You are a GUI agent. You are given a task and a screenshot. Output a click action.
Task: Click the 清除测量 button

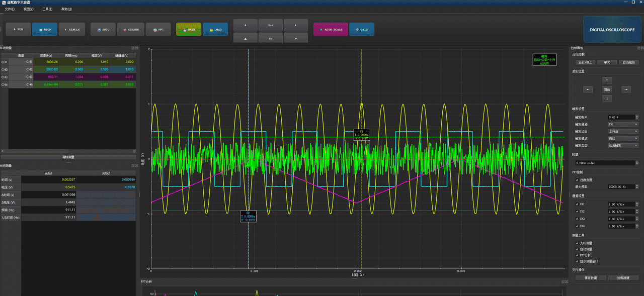pos(68,157)
